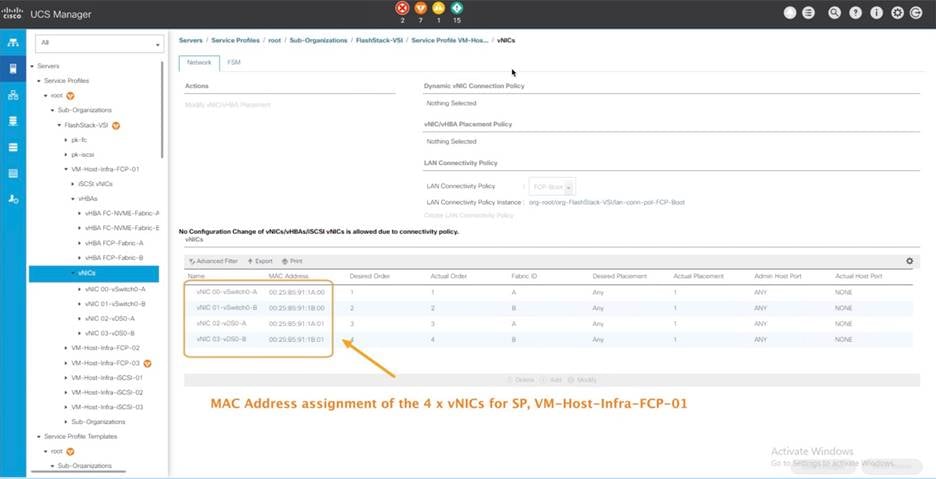Screen dimensions: 936x479
Task: Switch to the Network tab
Action: (x=199, y=63)
